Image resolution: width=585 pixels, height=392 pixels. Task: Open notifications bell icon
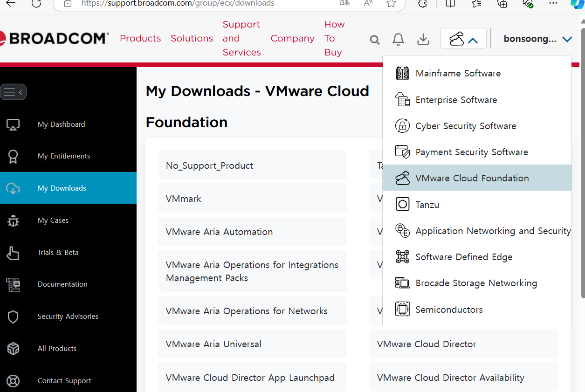click(x=398, y=39)
